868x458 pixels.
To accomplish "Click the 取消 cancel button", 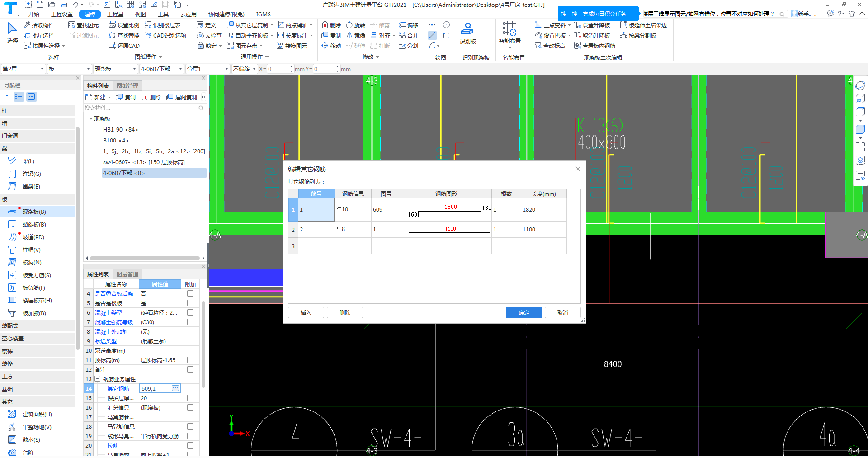I will tap(562, 312).
